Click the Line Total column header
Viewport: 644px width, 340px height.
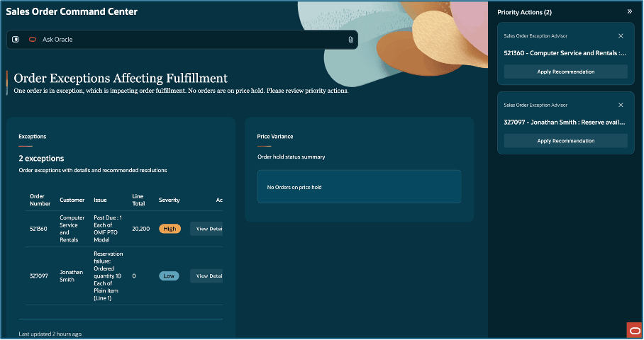point(138,200)
